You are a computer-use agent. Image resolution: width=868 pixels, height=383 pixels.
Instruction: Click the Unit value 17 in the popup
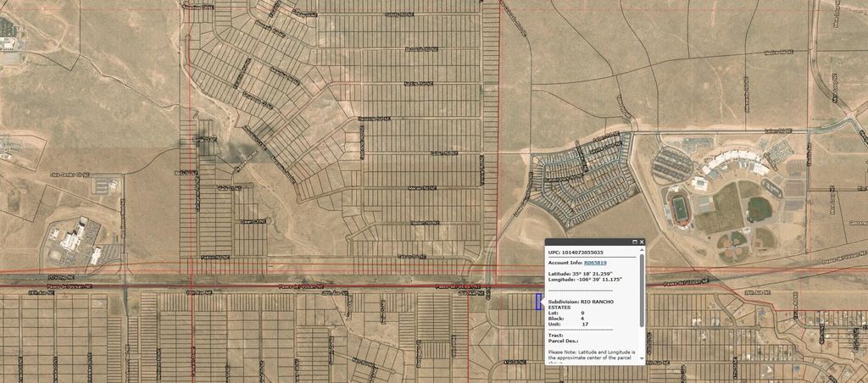tap(584, 325)
